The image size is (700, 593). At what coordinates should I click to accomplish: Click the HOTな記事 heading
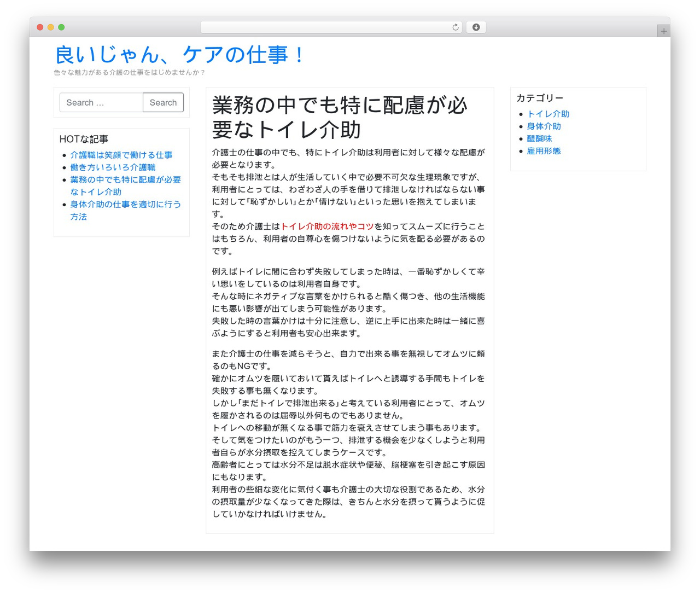coord(84,139)
